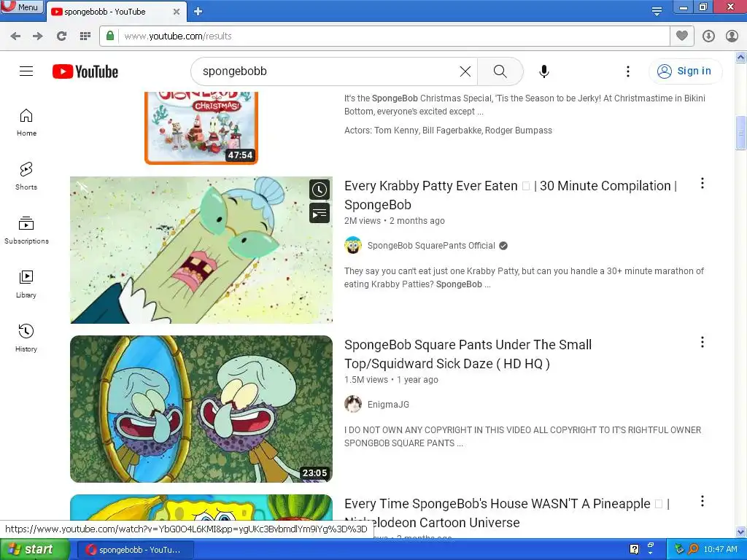747x560 pixels.
Task: Click SpongeBob SquarePants Official channel avatar
Action: coord(353,246)
